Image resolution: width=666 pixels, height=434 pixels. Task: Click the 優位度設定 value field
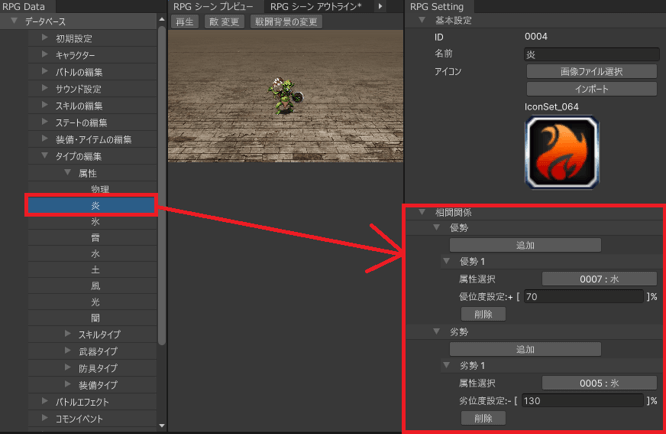581,297
